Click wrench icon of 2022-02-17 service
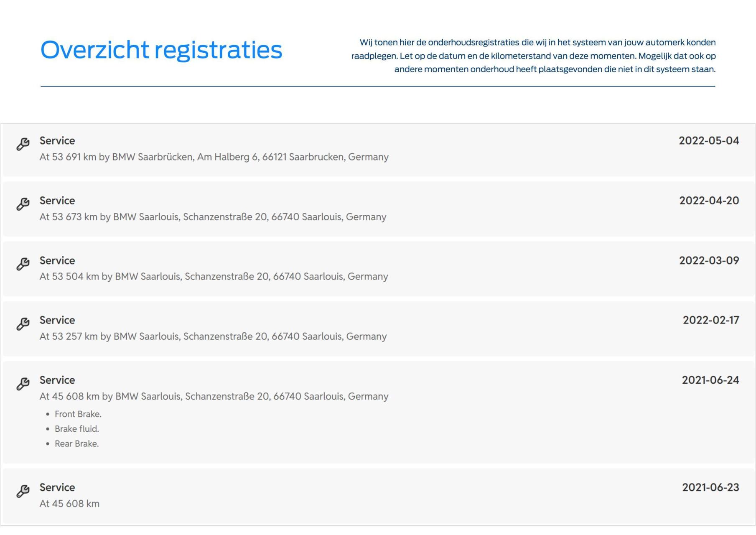This screenshot has width=756, height=535. click(x=23, y=324)
